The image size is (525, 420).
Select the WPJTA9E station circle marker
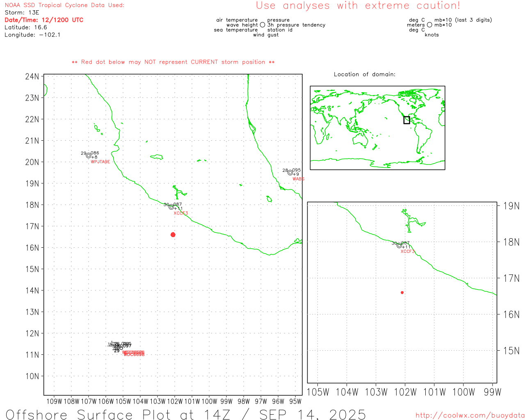[88, 155]
